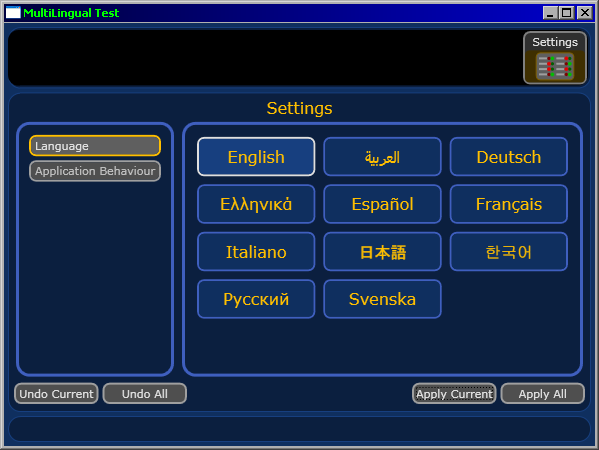
Task: Choose Japanese 日本語 language
Action: click(x=382, y=252)
